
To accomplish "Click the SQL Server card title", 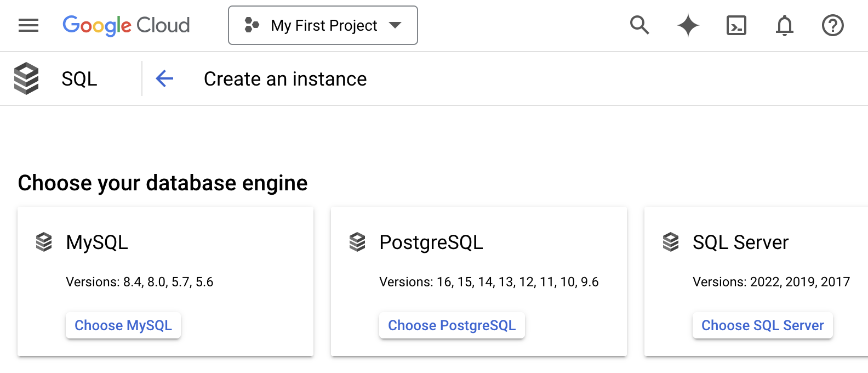I will pos(740,242).
